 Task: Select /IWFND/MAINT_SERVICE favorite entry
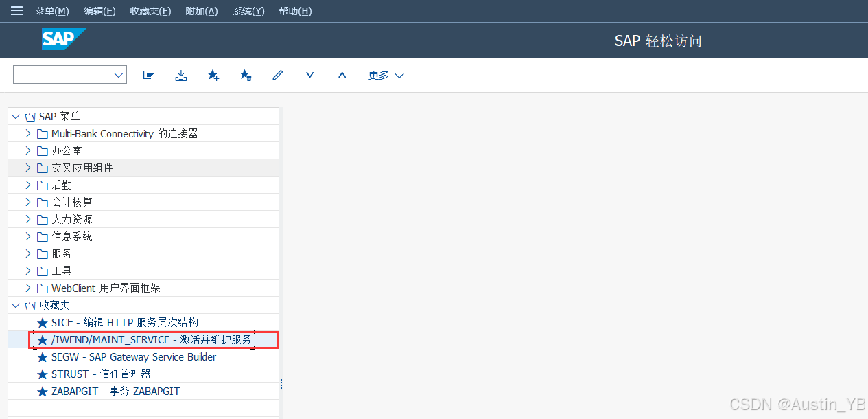click(x=151, y=340)
